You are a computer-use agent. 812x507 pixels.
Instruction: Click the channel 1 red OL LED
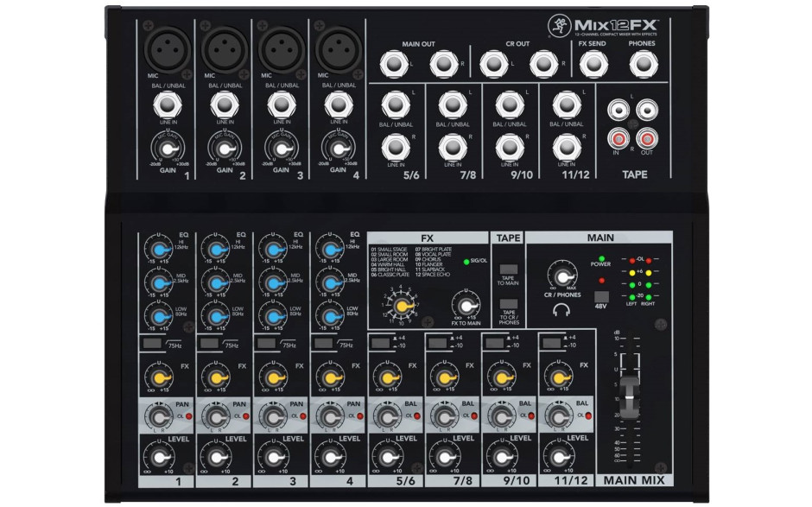tap(188, 415)
